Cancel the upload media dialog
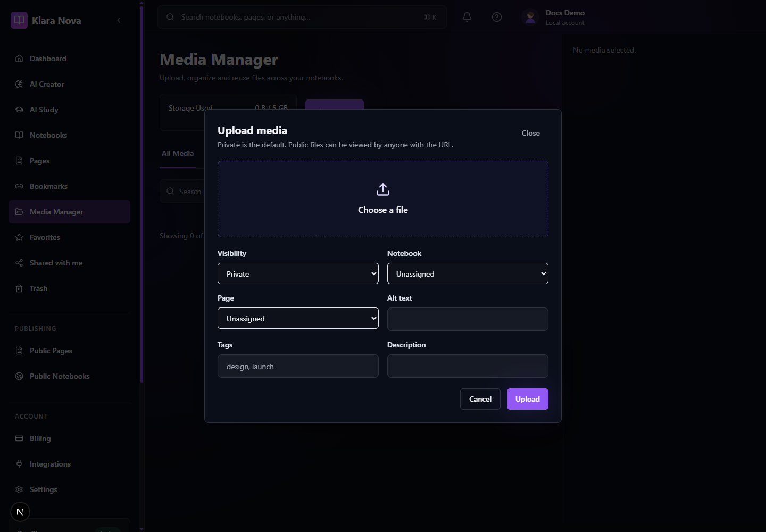 (x=480, y=399)
